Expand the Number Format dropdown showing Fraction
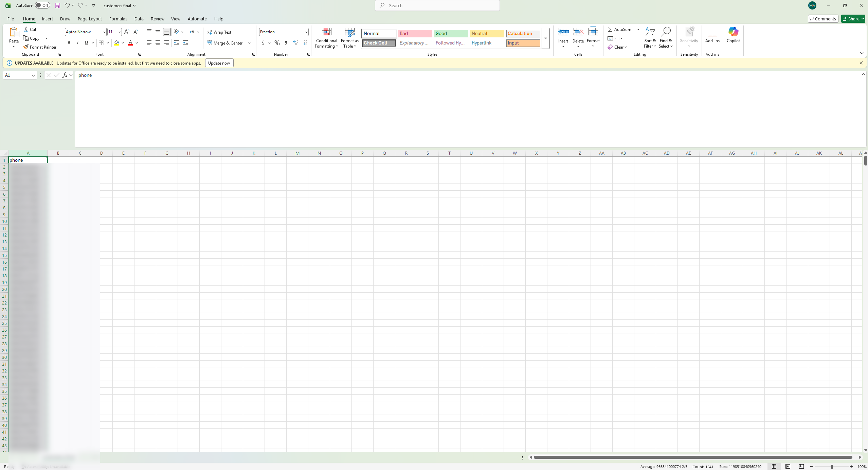The width and height of the screenshot is (868, 470). (x=306, y=32)
